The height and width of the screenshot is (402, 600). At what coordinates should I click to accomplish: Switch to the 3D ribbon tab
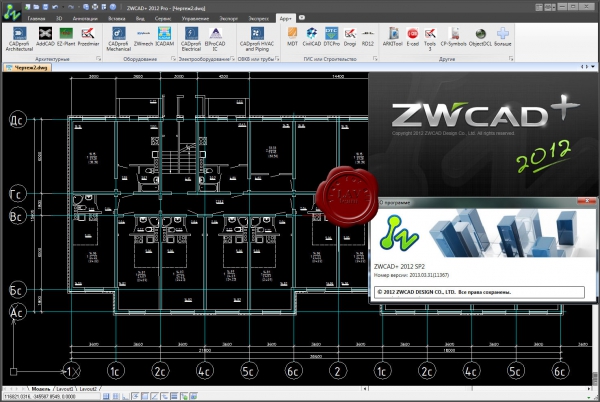tap(59, 18)
